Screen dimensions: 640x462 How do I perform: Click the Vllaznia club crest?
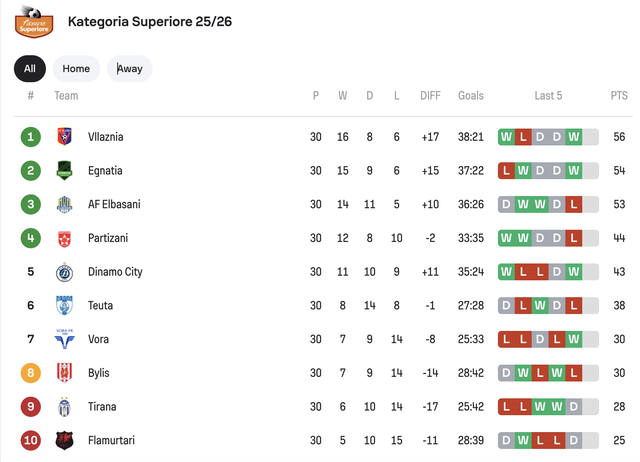(x=64, y=137)
